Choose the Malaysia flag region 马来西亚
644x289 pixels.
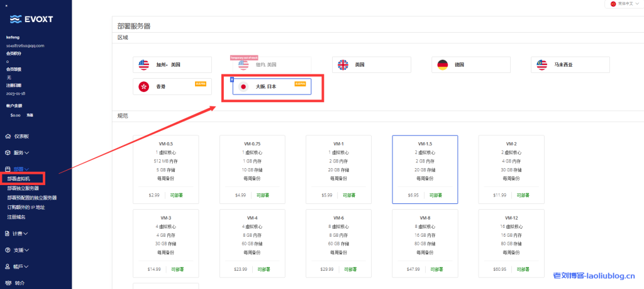[x=570, y=64]
